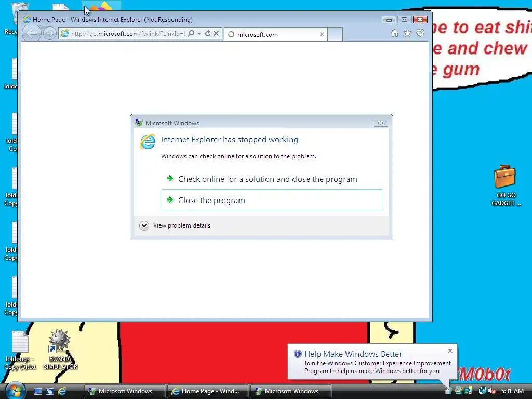Maximize the Internet Explorer window
Image resolution: width=532 pixels, height=399 pixels.
[404, 20]
